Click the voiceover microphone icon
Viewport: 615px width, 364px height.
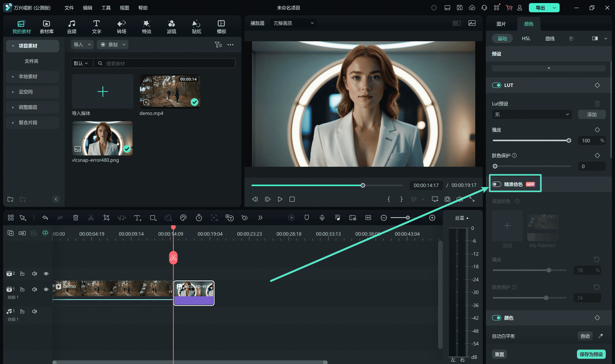pos(322,218)
